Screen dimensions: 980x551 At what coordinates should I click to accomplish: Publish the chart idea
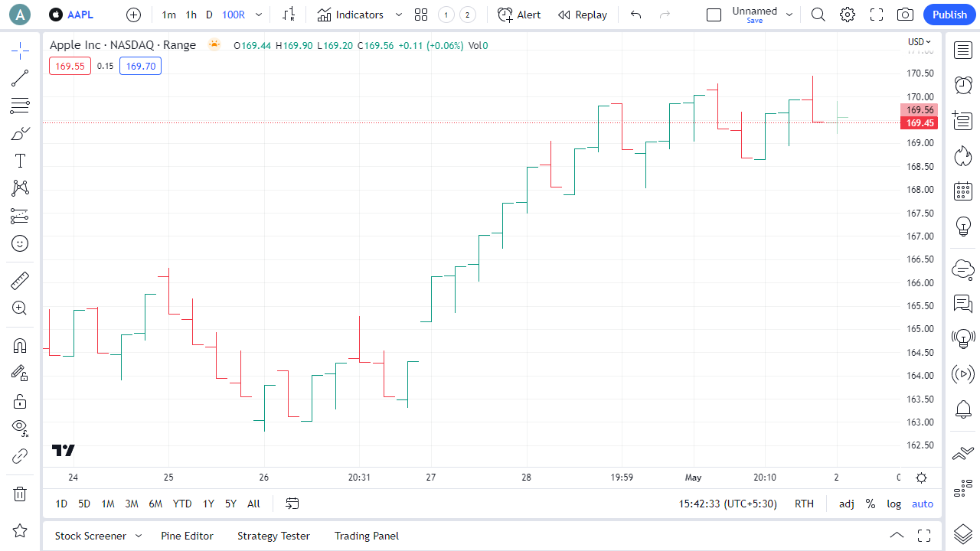click(949, 15)
